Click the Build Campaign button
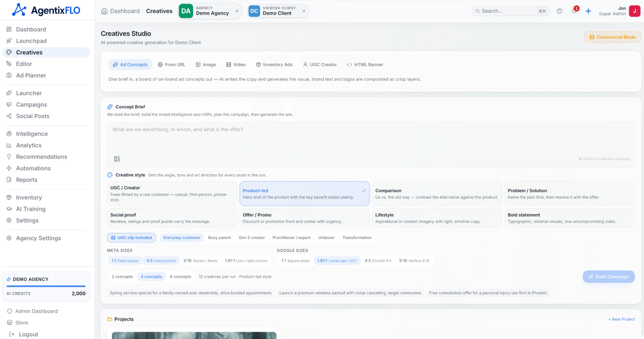This screenshot has height=339, width=644. click(x=608, y=277)
